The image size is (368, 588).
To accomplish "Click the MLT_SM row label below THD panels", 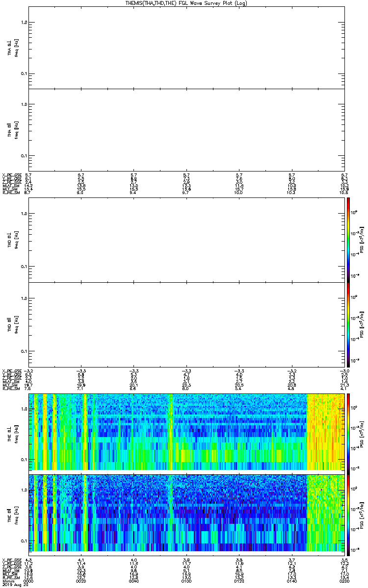I will coord(10,386).
